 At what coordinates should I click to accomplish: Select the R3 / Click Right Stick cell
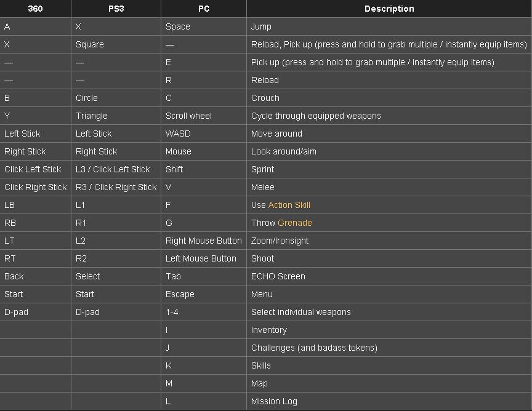point(116,187)
